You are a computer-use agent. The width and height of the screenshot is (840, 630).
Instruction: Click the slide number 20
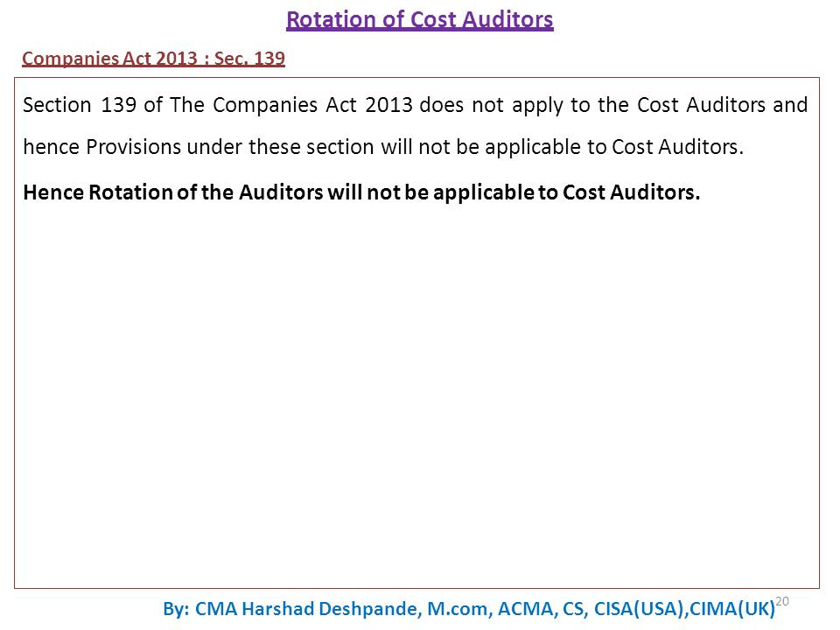coord(782,601)
